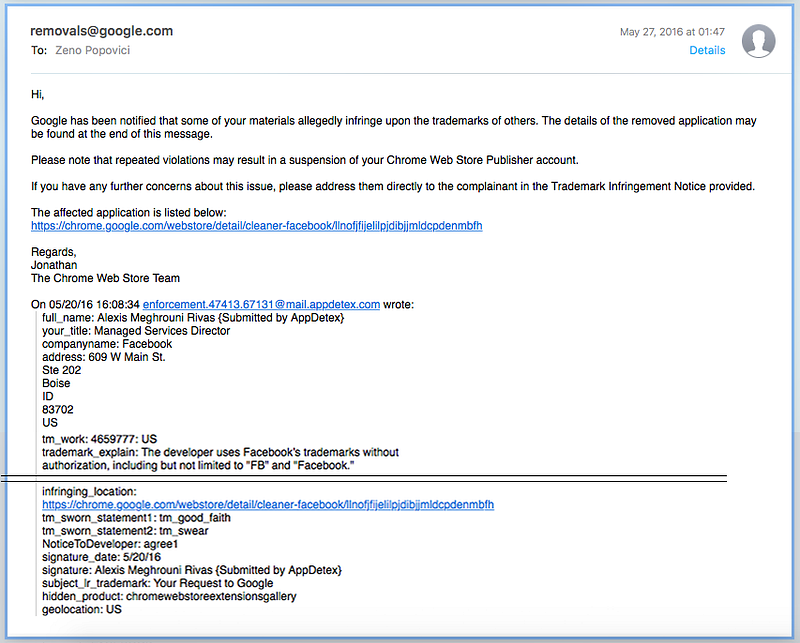Click the your_title Managed Services Director line

pos(136,331)
